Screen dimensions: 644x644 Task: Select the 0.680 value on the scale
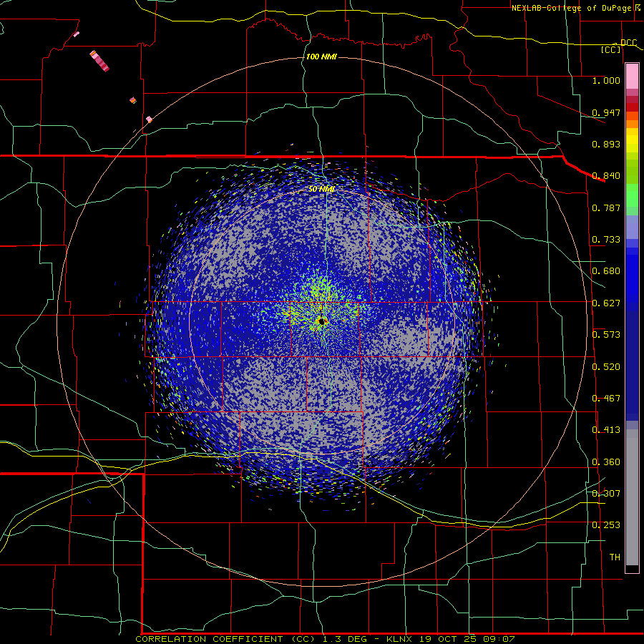[606, 270]
